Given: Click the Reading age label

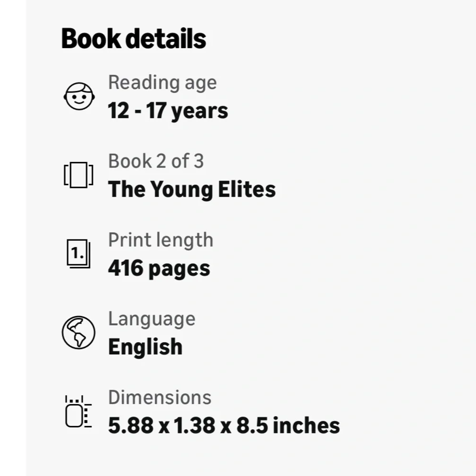Looking at the screenshot, I should pyautogui.click(x=162, y=82).
